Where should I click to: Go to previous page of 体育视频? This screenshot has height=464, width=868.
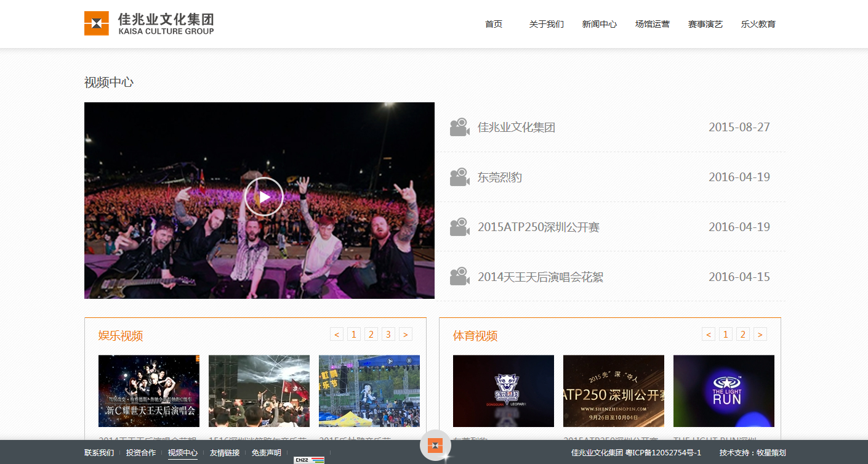click(709, 335)
